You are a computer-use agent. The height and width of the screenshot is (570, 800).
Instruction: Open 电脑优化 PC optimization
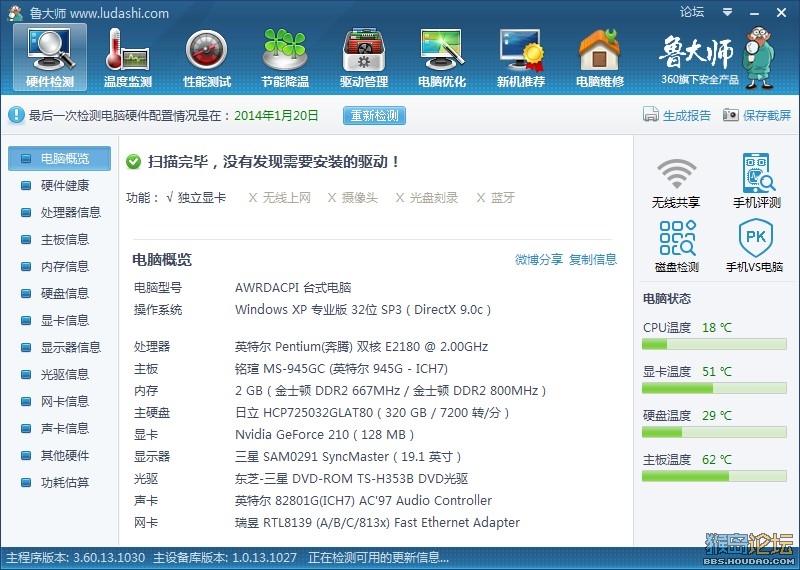pos(442,57)
